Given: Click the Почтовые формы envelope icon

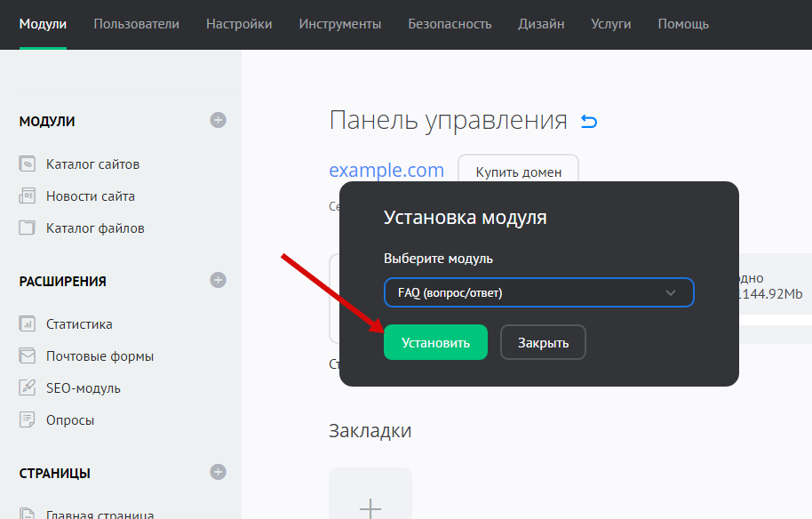Looking at the screenshot, I should (x=28, y=356).
